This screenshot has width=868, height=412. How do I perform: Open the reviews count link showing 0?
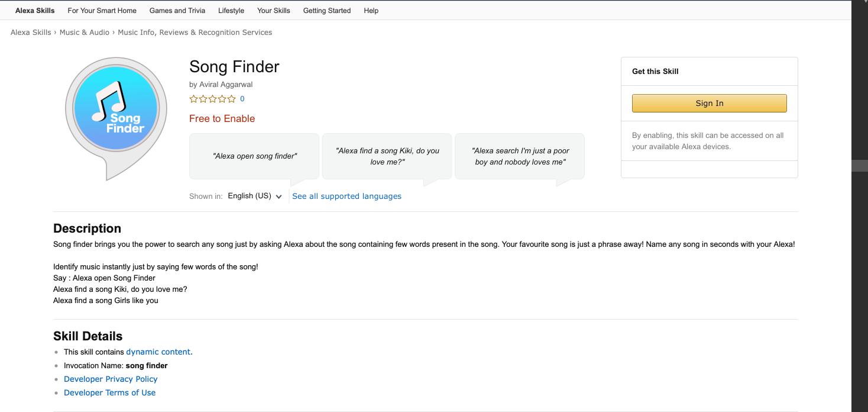242,98
